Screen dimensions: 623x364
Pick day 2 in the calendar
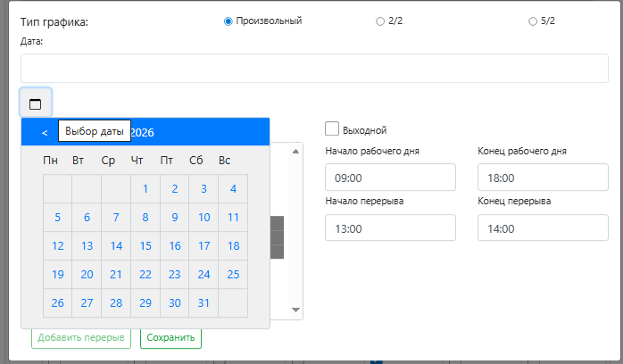[x=175, y=188]
